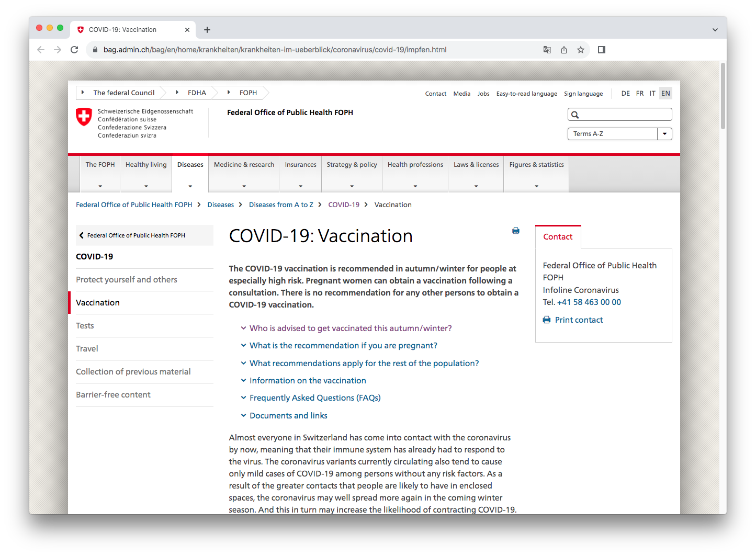The width and height of the screenshot is (756, 556).
Task: Open Strategy & policy menu
Action: 352,174
